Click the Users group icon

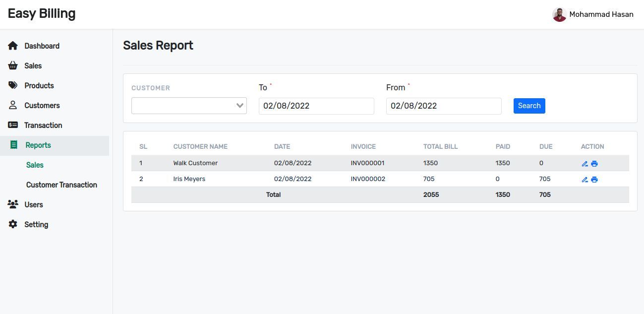[x=13, y=204]
